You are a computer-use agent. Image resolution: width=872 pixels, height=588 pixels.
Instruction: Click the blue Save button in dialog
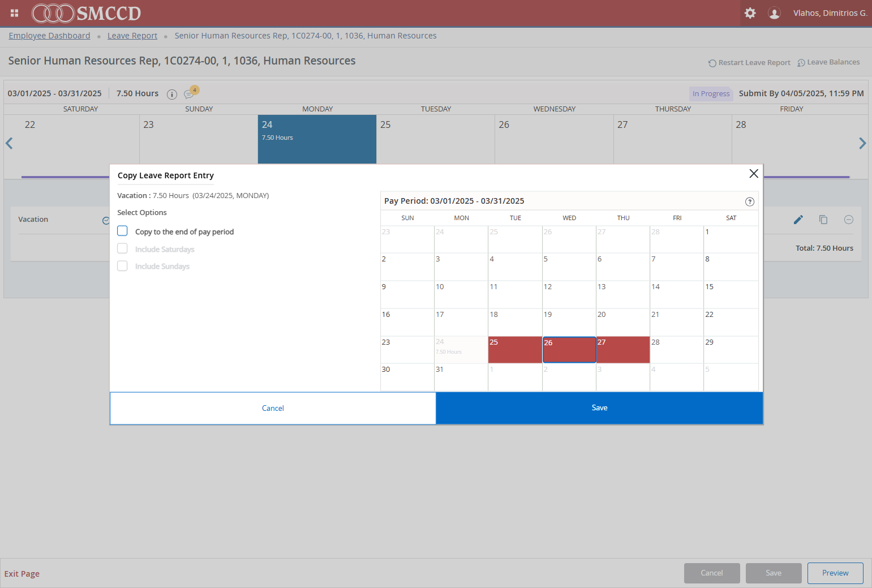(599, 408)
